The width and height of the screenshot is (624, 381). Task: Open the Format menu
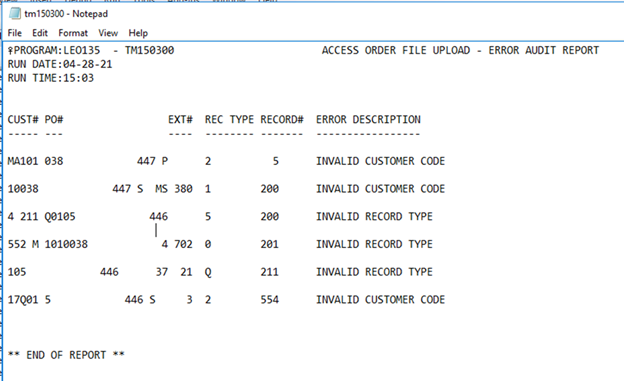tap(73, 33)
